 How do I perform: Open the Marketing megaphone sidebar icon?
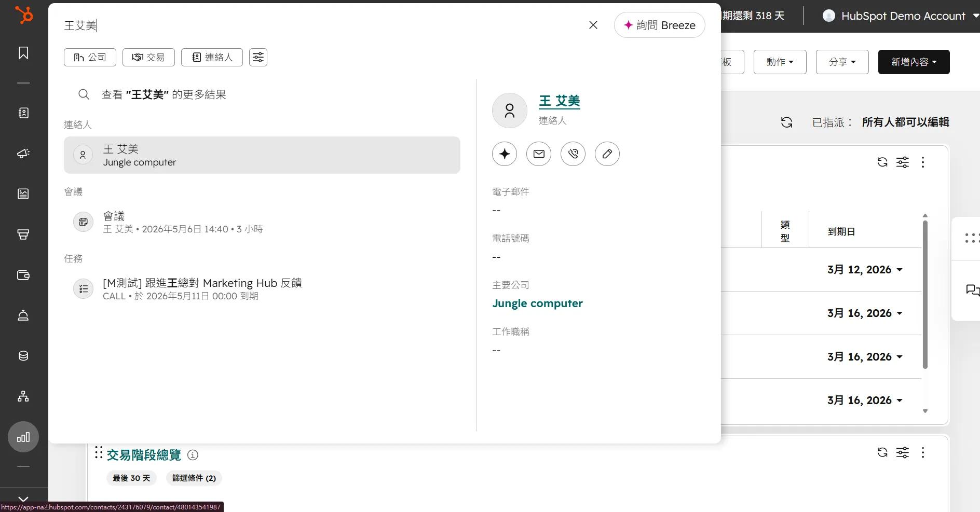(23, 154)
